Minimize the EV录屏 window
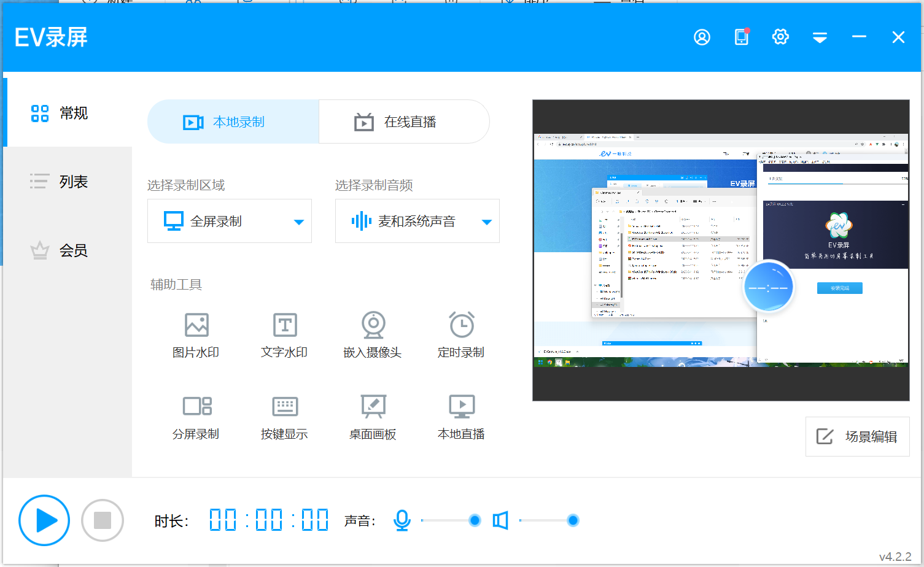The image size is (924, 567). coord(859,37)
